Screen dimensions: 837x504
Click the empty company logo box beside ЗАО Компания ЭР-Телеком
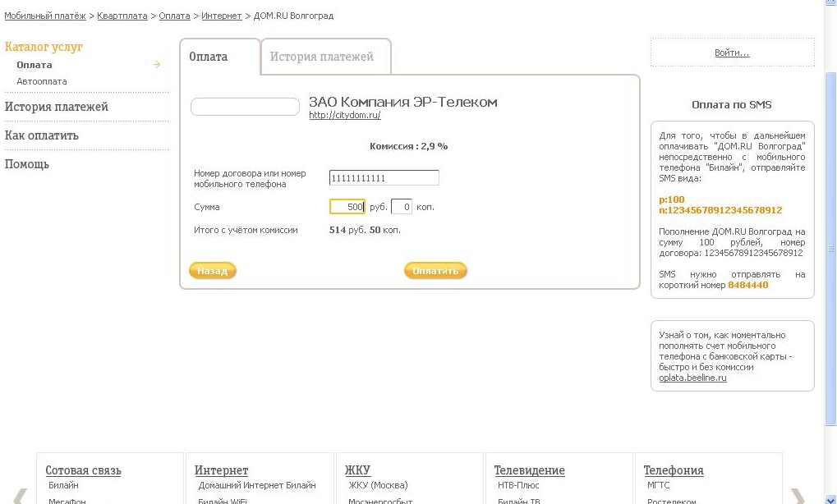pyautogui.click(x=245, y=107)
